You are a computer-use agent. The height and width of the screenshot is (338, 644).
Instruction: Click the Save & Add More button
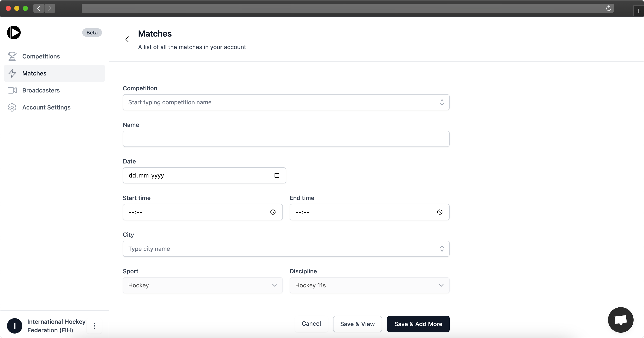[x=418, y=324]
